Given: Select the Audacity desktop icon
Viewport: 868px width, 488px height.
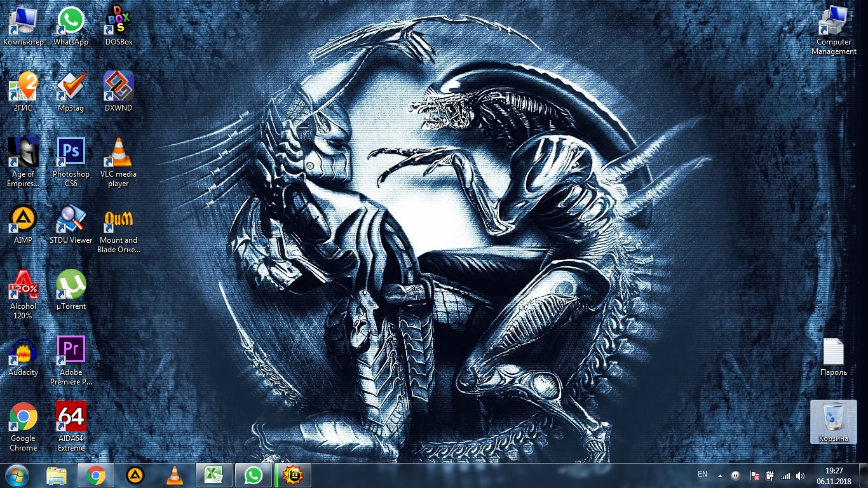Looking at the screenshot, I should pos(24,356).
